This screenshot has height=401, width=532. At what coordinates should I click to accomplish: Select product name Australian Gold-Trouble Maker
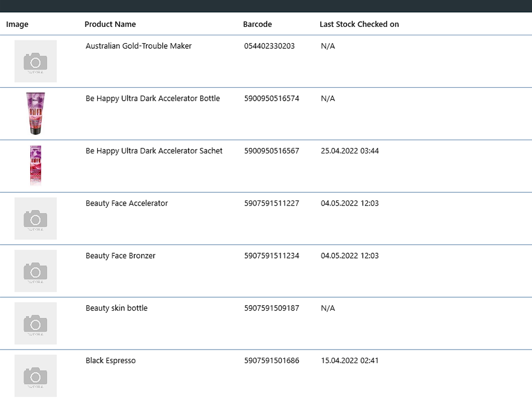pos(138,46)
